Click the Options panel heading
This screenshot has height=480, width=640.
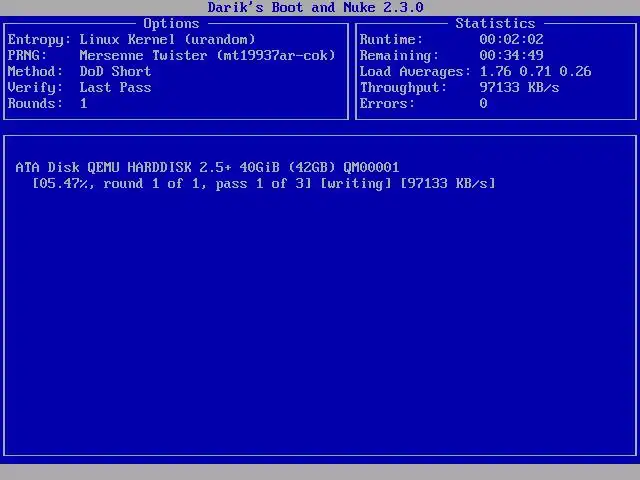coord(171,24)
